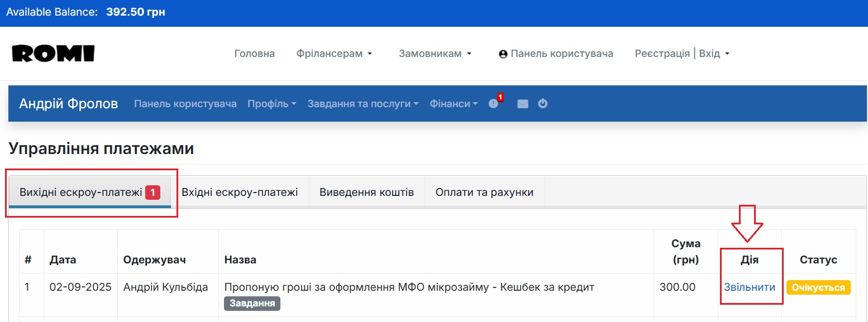Click the ROMI logo
This screenshot has height=322, width=868.
(53, 52)
